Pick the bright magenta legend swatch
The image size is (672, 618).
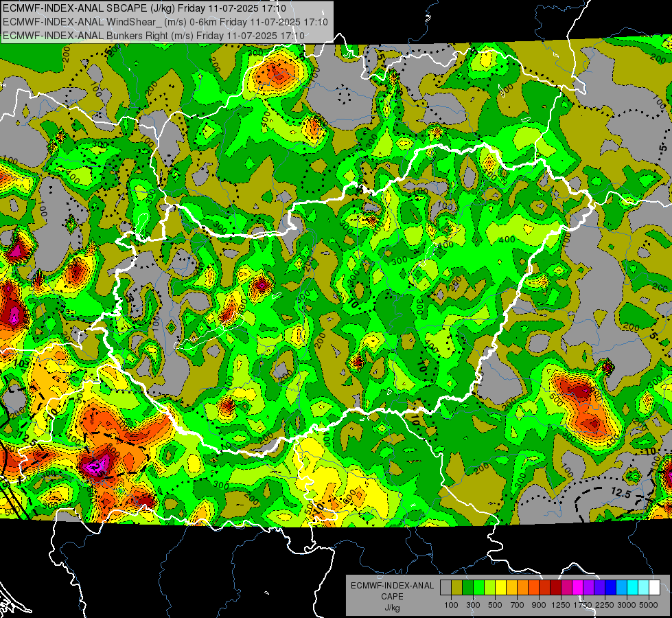tap(578, 587)
